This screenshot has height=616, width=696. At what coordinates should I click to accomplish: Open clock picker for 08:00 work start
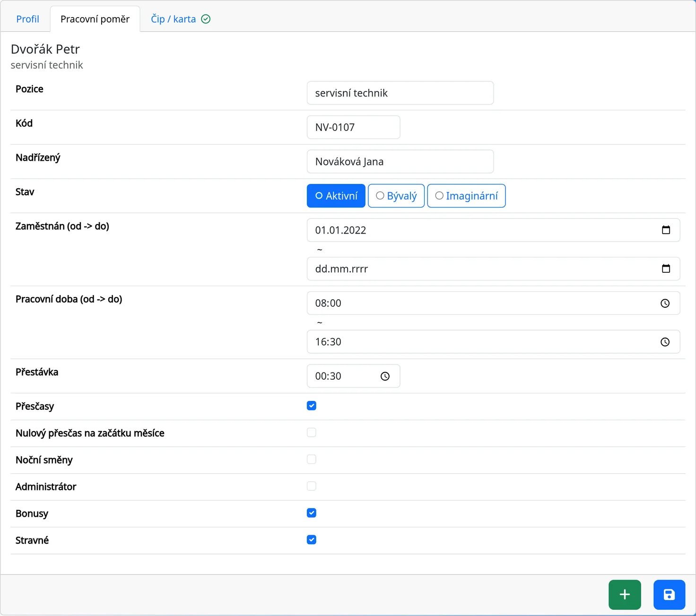[665, 304]
